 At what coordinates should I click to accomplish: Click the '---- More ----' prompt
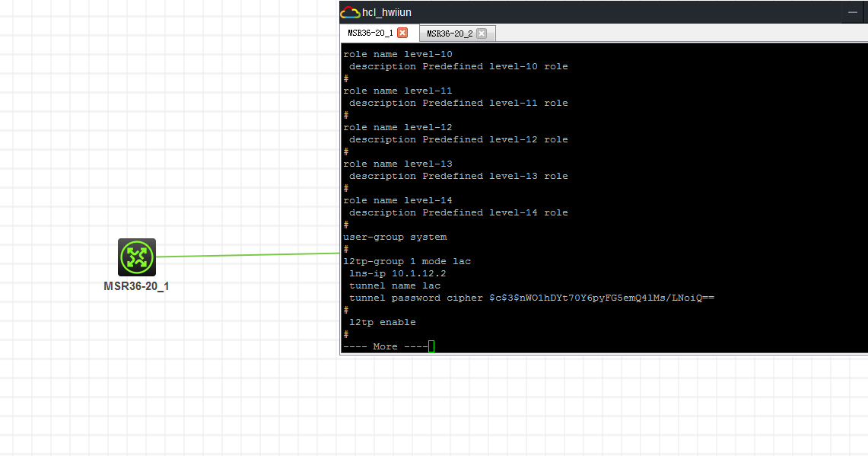tap(385, 347)
